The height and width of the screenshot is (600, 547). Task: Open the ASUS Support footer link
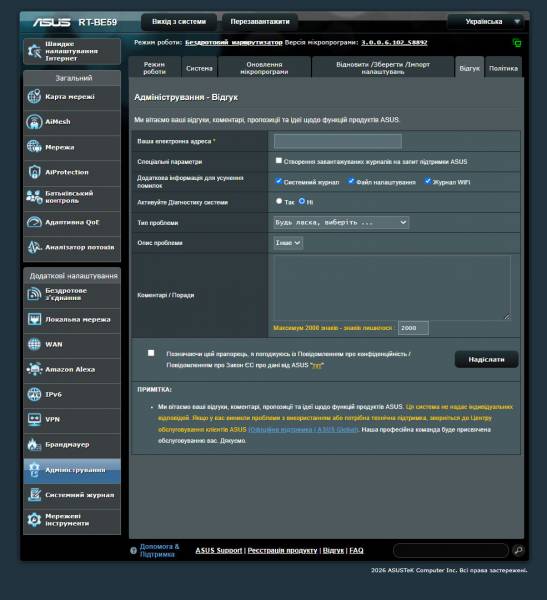[219, 550]
